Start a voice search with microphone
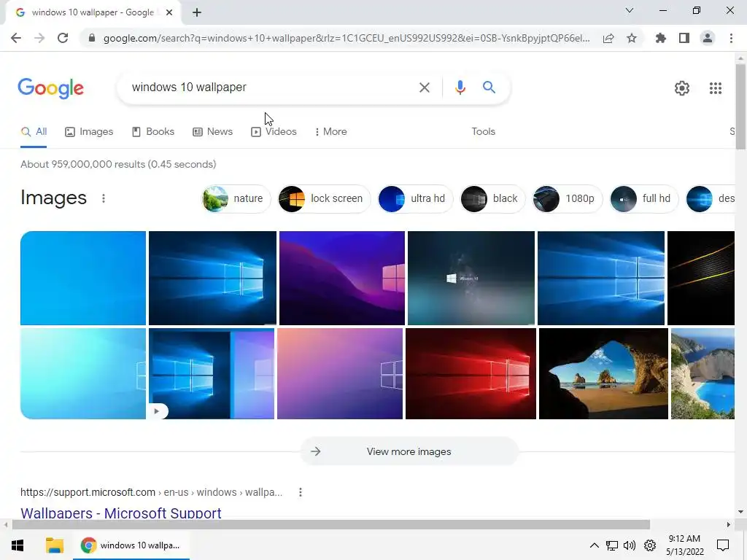 [460, 87]
